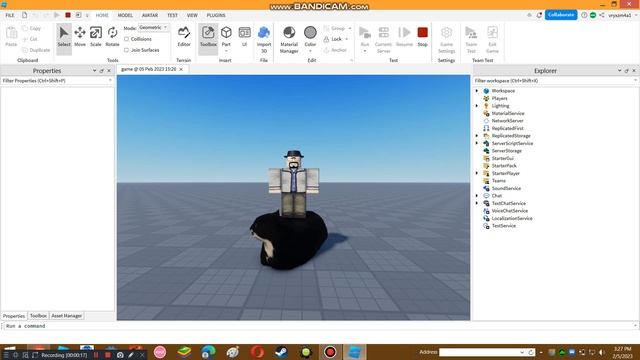
Task: Expand the ServerScriptService tree node
Action: [x=477, y=143]
